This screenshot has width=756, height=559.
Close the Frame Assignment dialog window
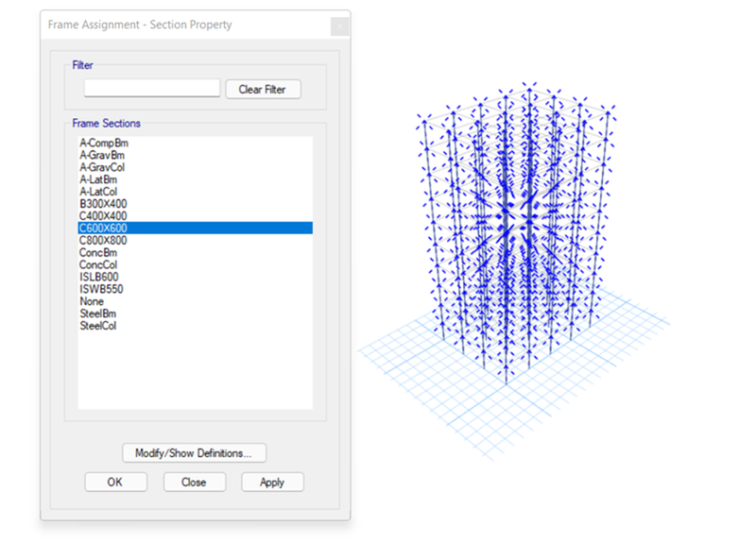coord(340,26)
